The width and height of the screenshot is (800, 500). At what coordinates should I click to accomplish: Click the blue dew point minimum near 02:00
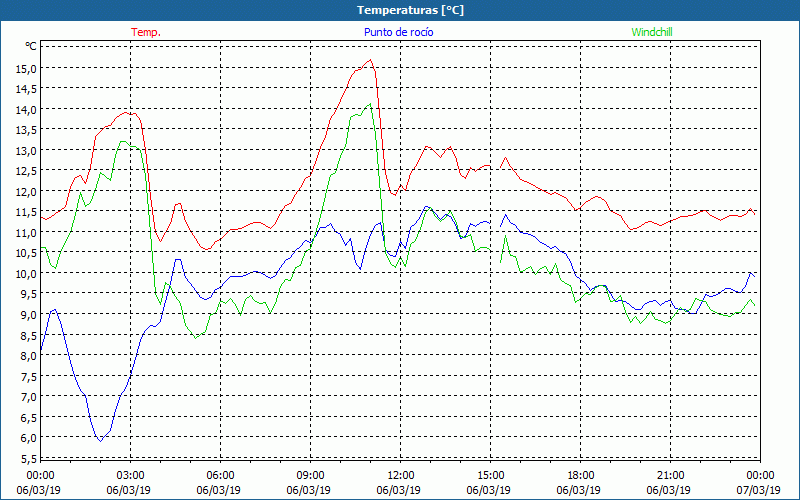(x=101, y=441)
